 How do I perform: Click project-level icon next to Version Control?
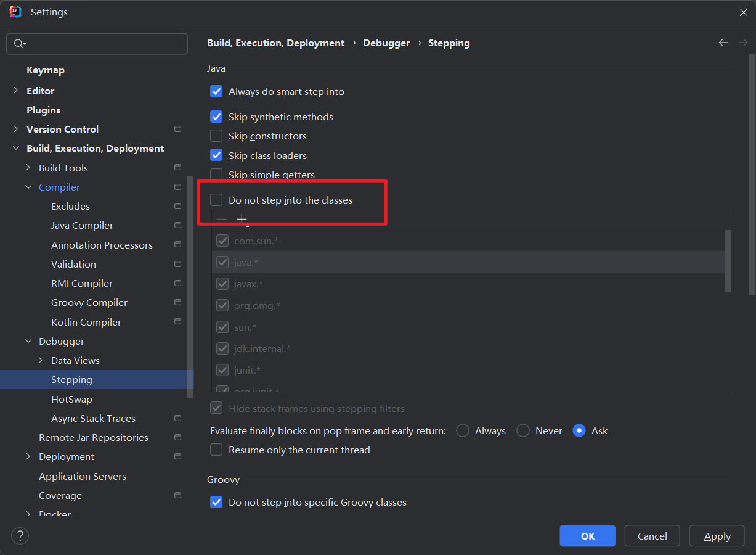(178, 129)
